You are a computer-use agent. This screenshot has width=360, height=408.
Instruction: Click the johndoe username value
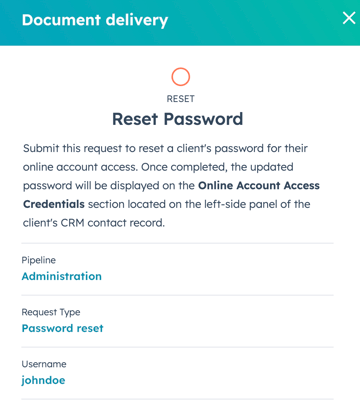click(x=43, y=380)
